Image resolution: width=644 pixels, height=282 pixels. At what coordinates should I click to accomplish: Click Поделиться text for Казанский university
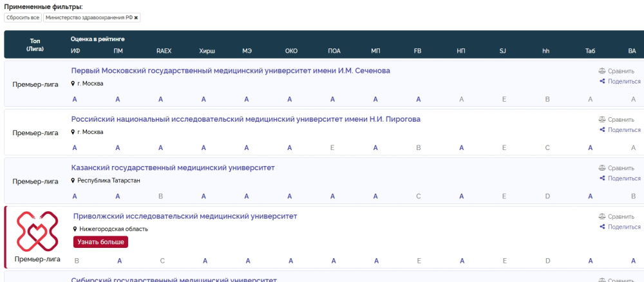[x=624, y=178]
